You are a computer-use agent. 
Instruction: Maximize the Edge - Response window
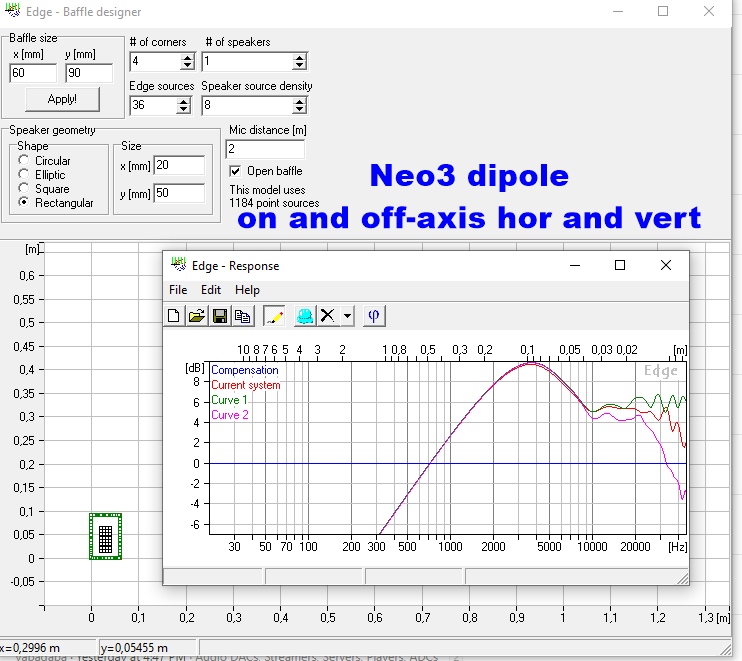pyautogui.click(x=620, y=265)
